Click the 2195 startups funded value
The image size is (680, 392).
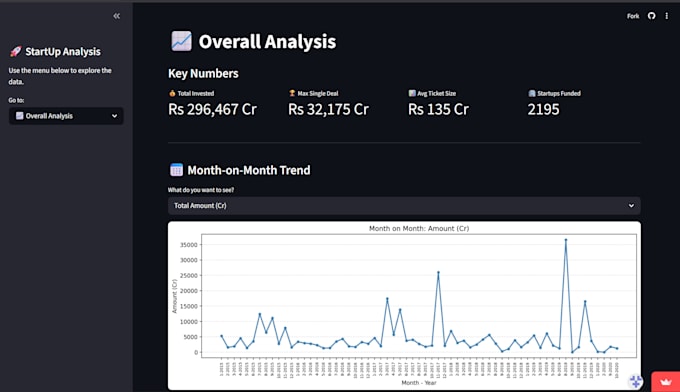pyautogui.click(x=543, y=109)
